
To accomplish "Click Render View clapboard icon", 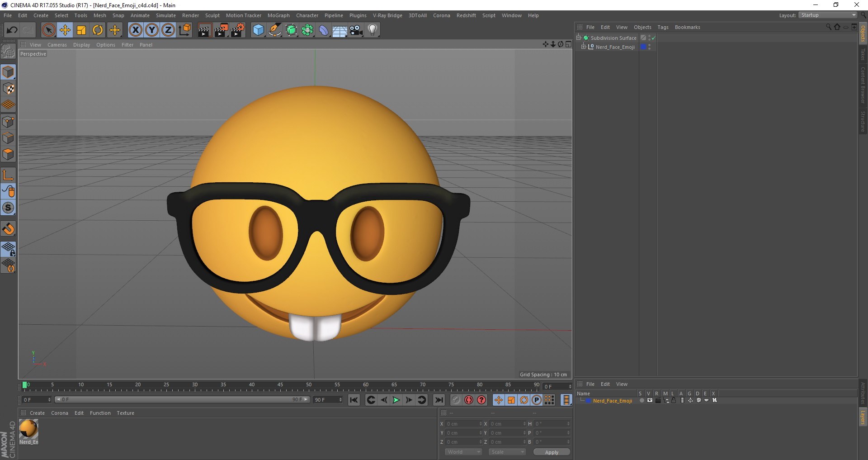I will pos(204,30).
